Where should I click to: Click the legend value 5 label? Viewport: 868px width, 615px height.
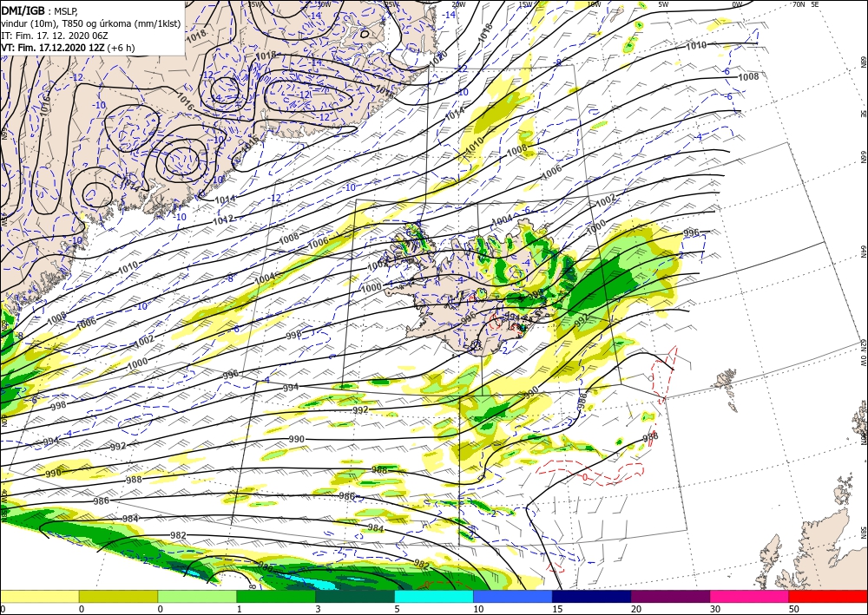[397, 609]
